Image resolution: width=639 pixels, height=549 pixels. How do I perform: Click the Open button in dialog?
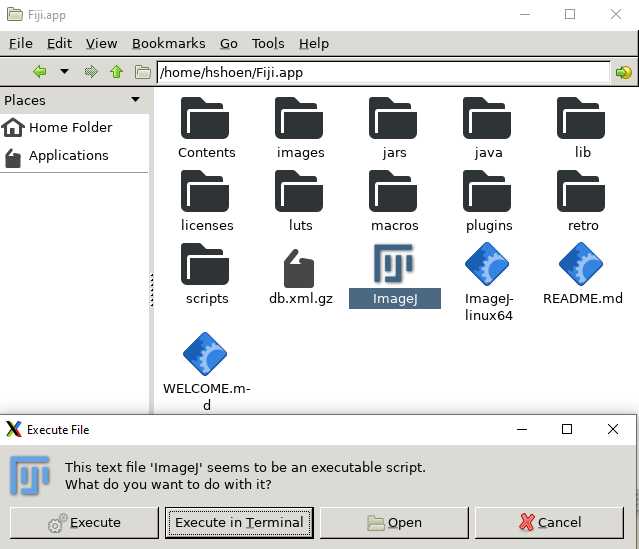394,523
